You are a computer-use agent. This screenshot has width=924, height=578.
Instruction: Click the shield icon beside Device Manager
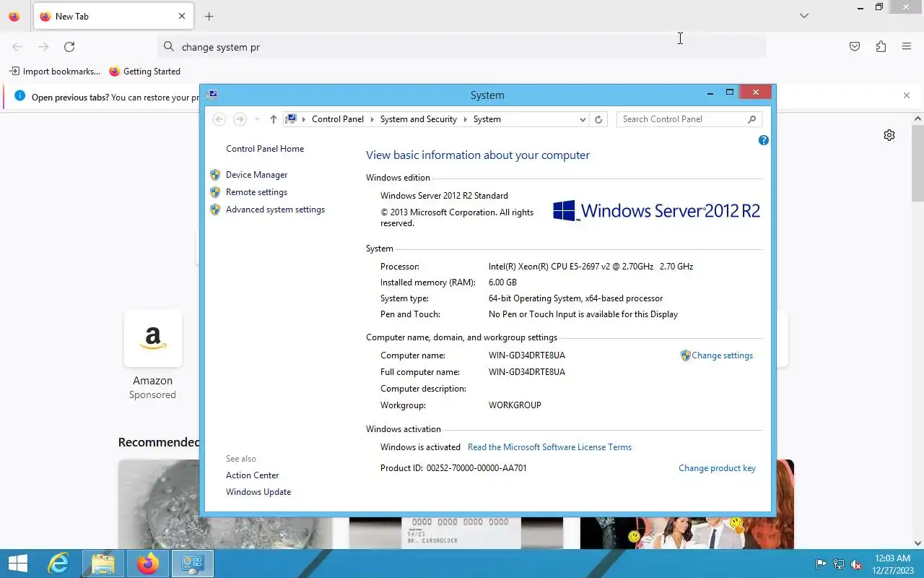(x=215, y=175)
